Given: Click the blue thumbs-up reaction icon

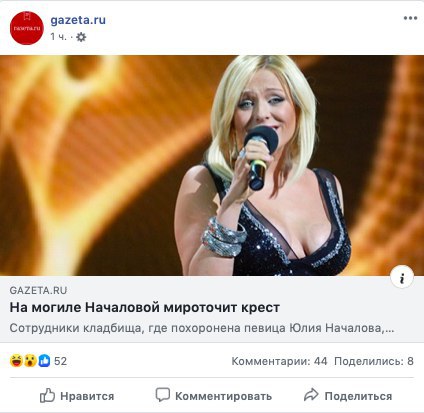Looking at the screenshot, I should click(44, 361).
